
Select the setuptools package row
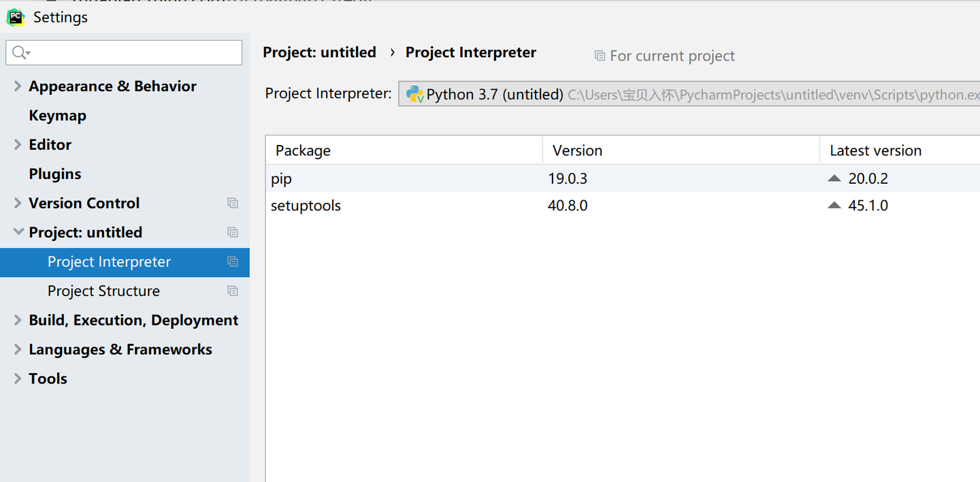pos(306,205)
